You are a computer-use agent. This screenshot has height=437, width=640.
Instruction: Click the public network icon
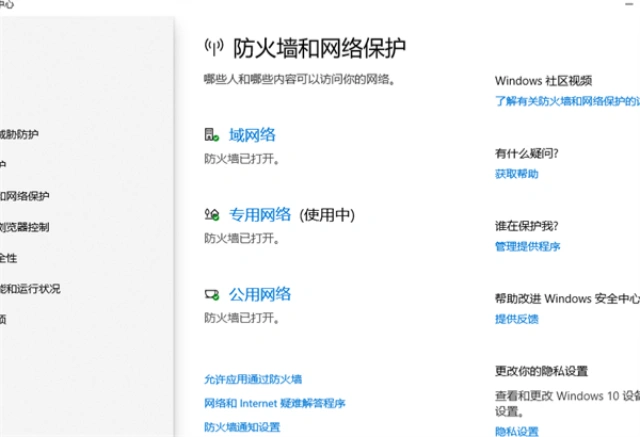212,294
